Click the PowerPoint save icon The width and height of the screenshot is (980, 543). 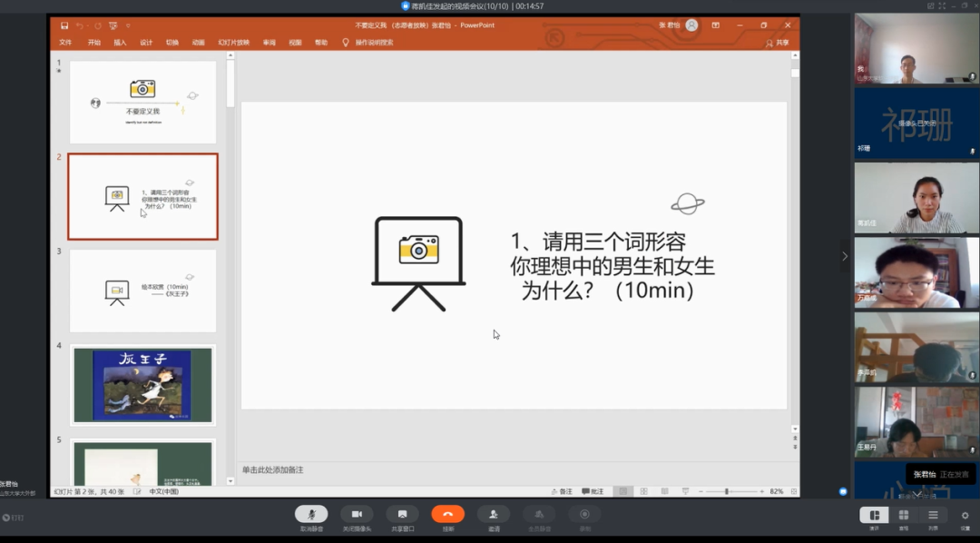click(64, 25)
